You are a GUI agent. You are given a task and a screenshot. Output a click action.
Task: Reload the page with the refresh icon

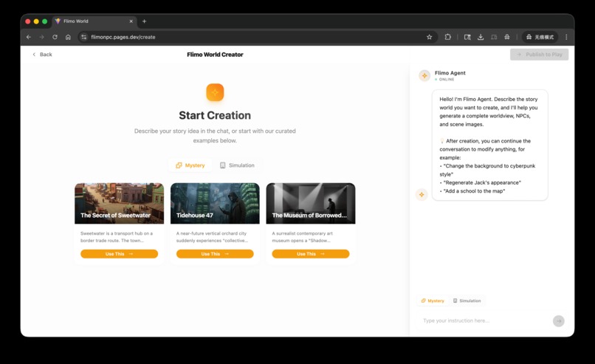(x=55, y=37)
